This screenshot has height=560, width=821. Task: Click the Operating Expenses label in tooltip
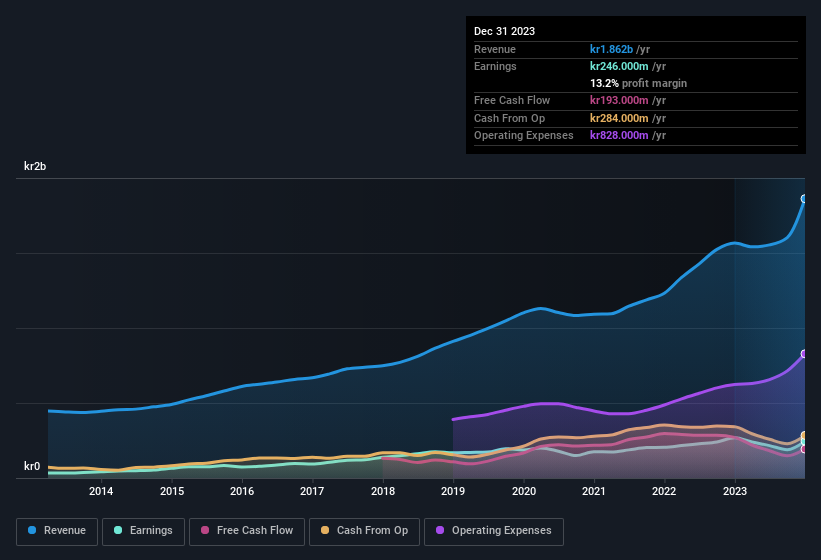[x=524, y=136]
